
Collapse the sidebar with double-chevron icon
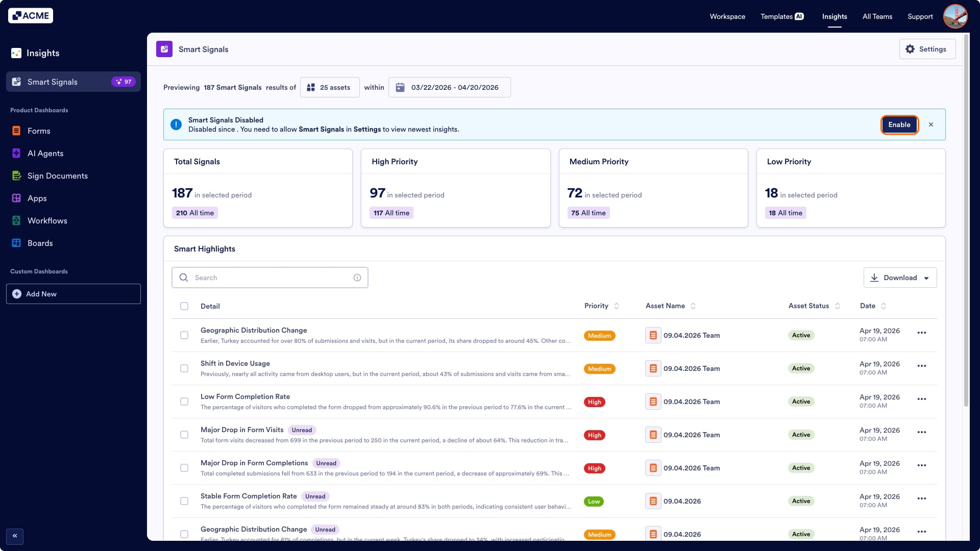(15, 536)
